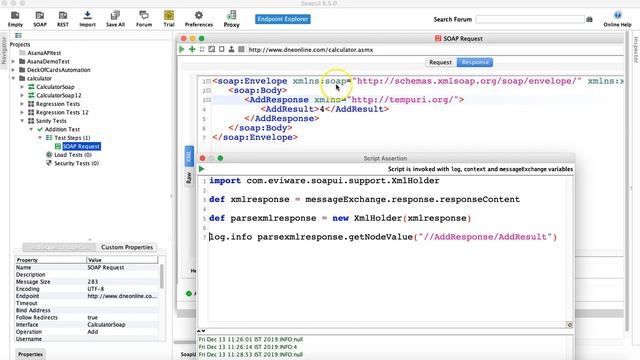Click the import XmlHolder script line
The height and width of the screenshot is (360, 640).
point(324,181)
